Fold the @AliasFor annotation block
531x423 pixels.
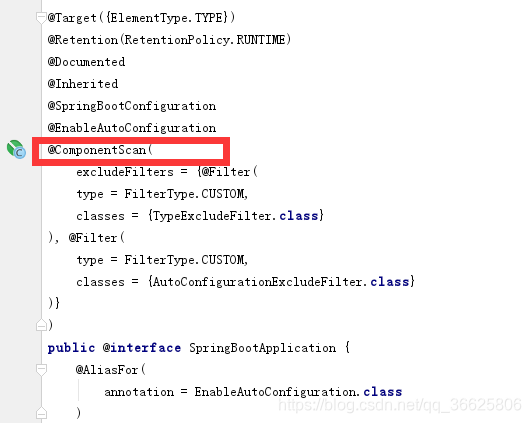point(41,370)
